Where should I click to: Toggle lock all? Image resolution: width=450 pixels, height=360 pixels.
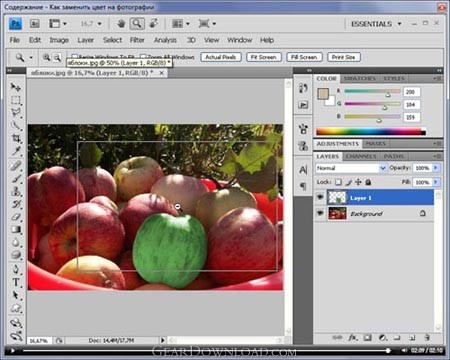(368, 182)
